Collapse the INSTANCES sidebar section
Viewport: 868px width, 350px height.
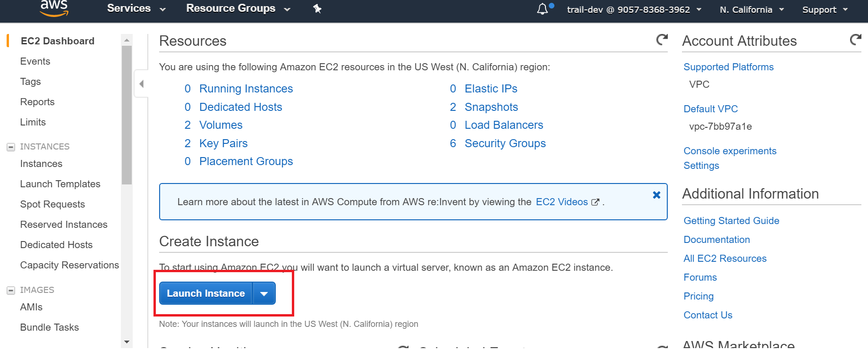[11, 147]
